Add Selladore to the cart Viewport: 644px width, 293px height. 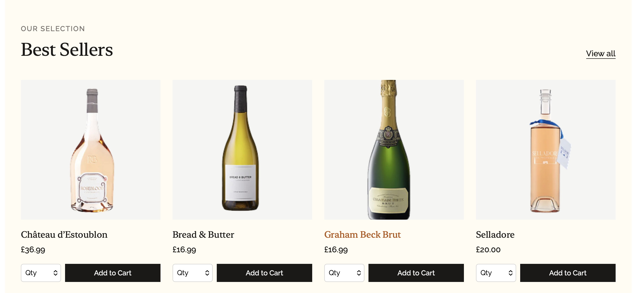(x=568, y=273)
